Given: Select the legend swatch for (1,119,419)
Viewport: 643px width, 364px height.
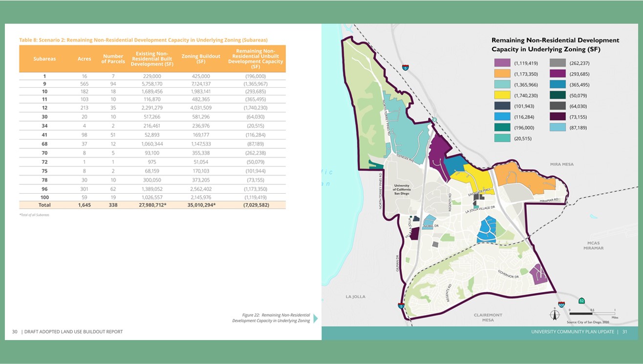Looking at the screenshot, I should 502,63.
